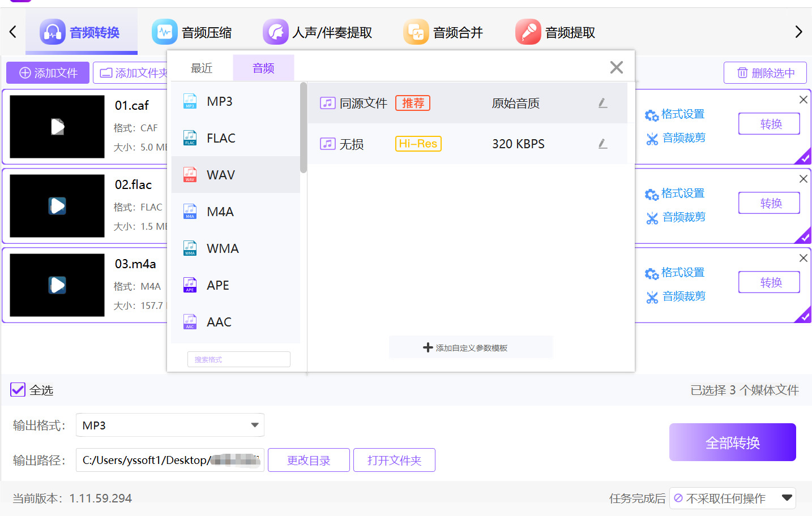Click edit pencil icon for 同源文件 preset
The height and width of the screenshot is (516, 812).
pos(602,103)
